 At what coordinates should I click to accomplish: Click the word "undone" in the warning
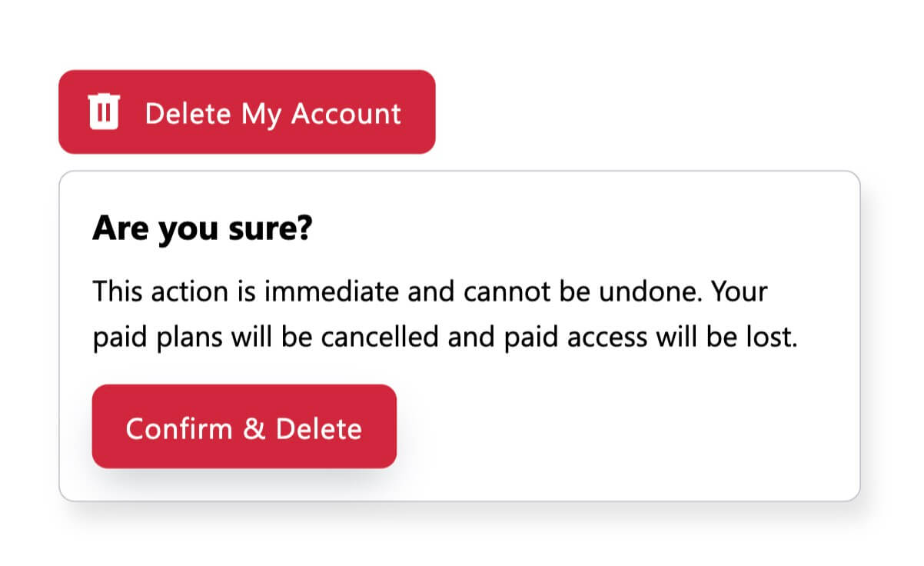click(x=652, y=292)
